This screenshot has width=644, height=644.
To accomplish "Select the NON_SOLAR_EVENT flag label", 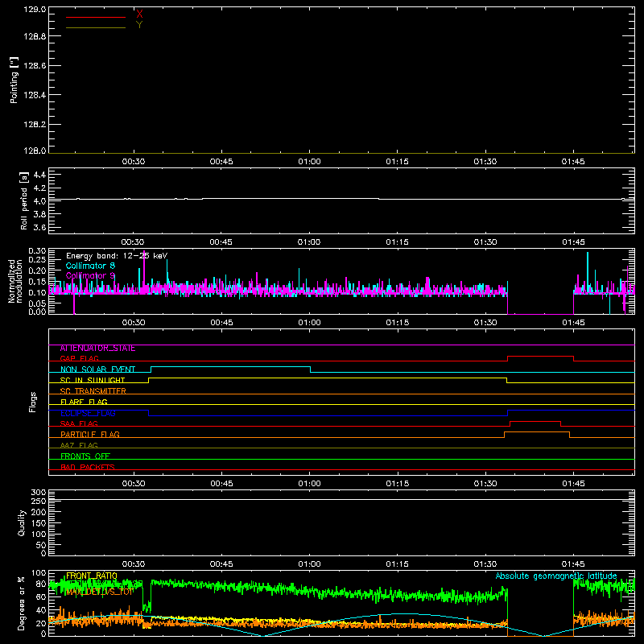I will (97, 369).
